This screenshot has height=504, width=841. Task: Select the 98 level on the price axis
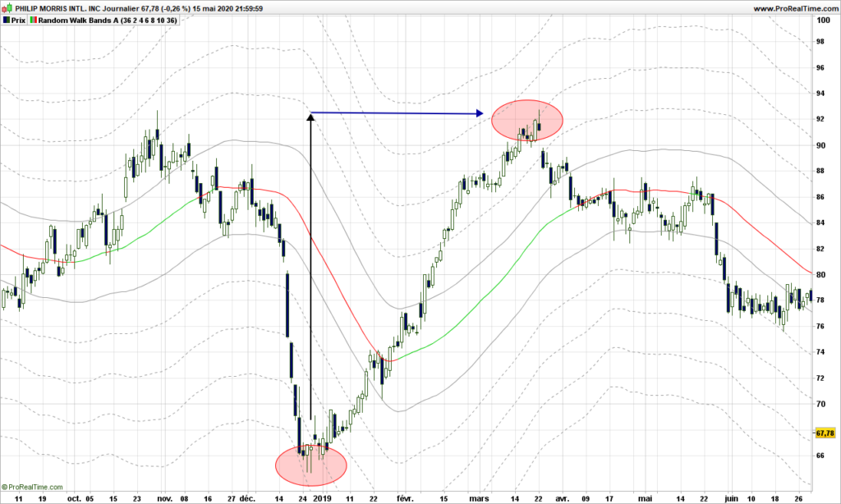820,42
